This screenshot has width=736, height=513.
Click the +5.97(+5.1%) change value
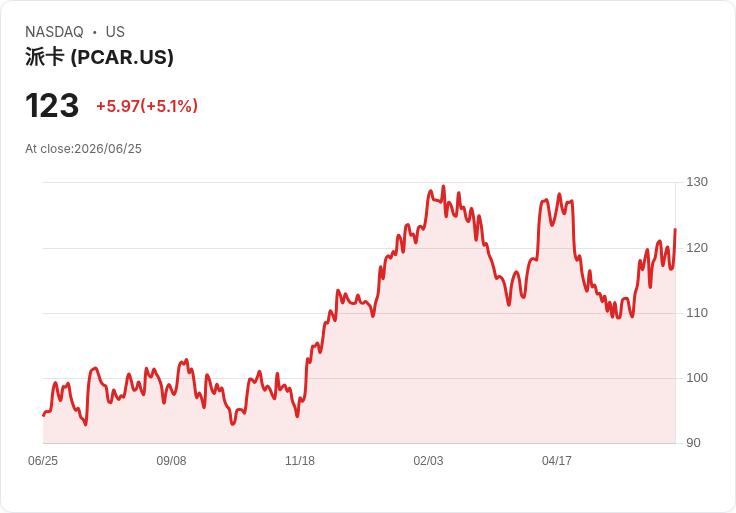click(x=147, y=106)
